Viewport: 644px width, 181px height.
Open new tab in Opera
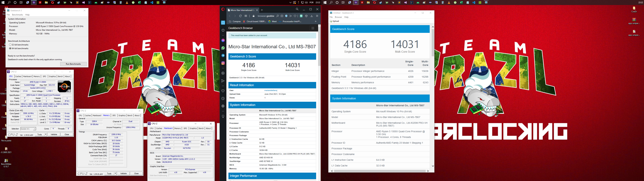[262, 10]
